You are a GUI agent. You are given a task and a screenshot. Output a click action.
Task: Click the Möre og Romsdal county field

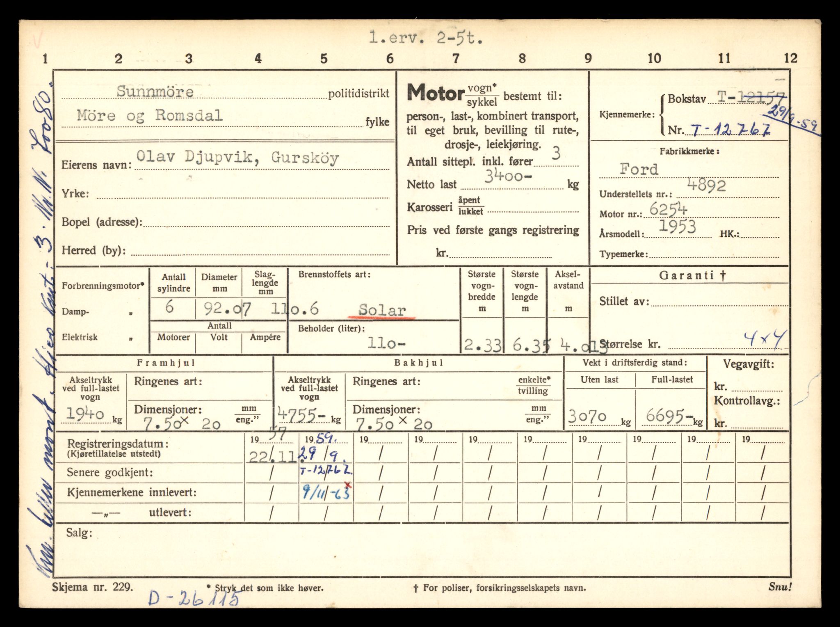pyautogui.click(x=150, y=116)
